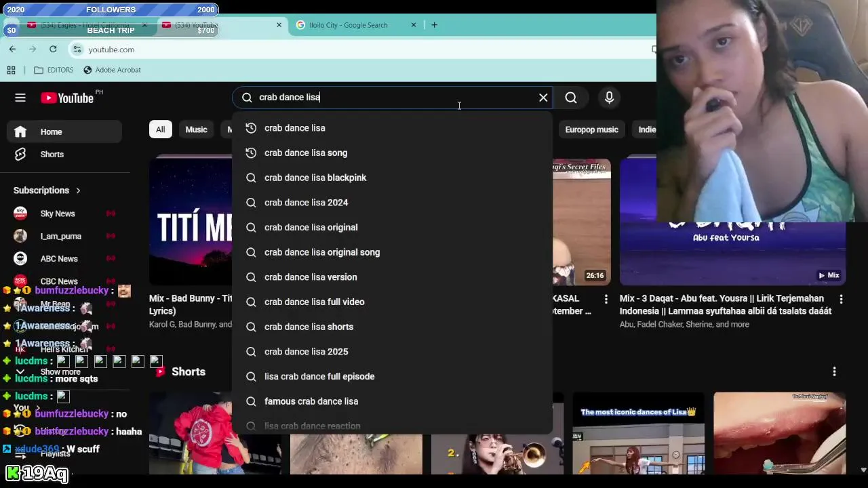
Task: Choose suggestion 'crab dance lisa original'
Action: pyautogui.click(x=392, y=227)
